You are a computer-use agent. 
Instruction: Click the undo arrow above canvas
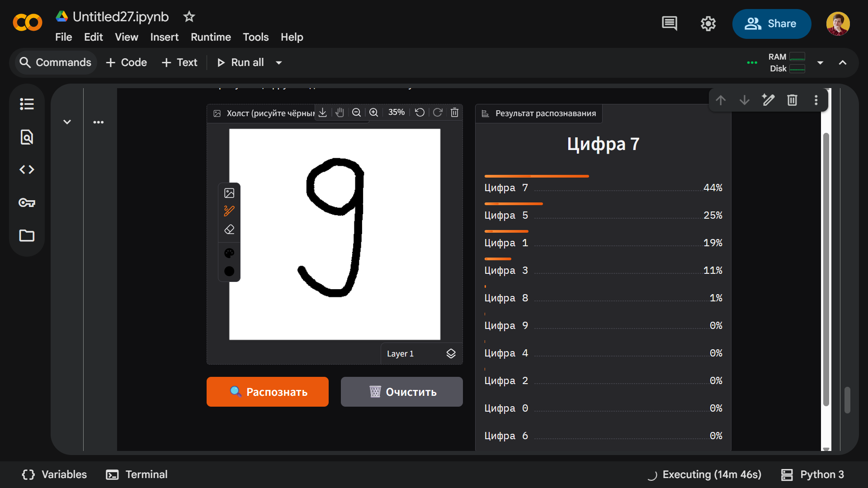pyautogui.click(x=420, y=113)
